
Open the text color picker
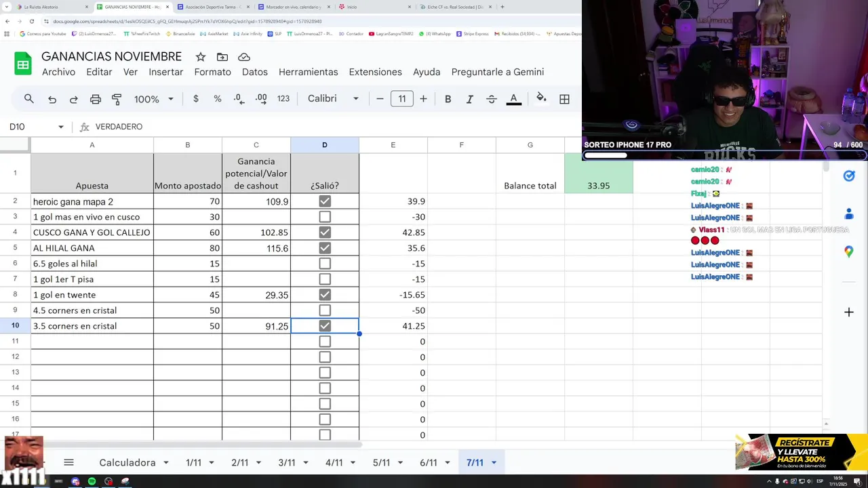pos(514,99)
